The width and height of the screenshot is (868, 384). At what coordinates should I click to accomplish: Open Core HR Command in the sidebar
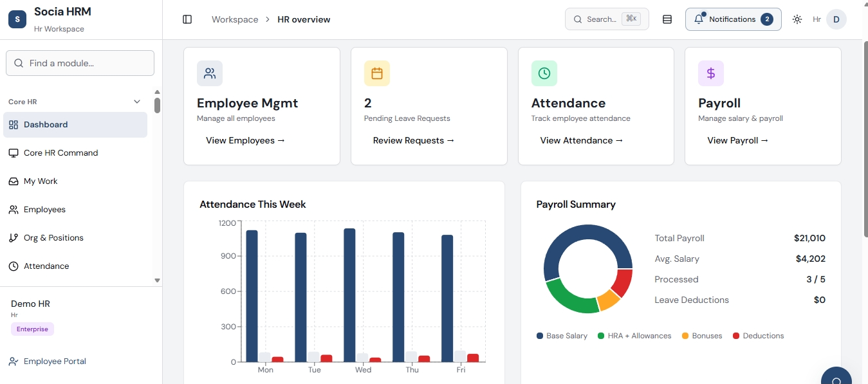coord(75,153)
